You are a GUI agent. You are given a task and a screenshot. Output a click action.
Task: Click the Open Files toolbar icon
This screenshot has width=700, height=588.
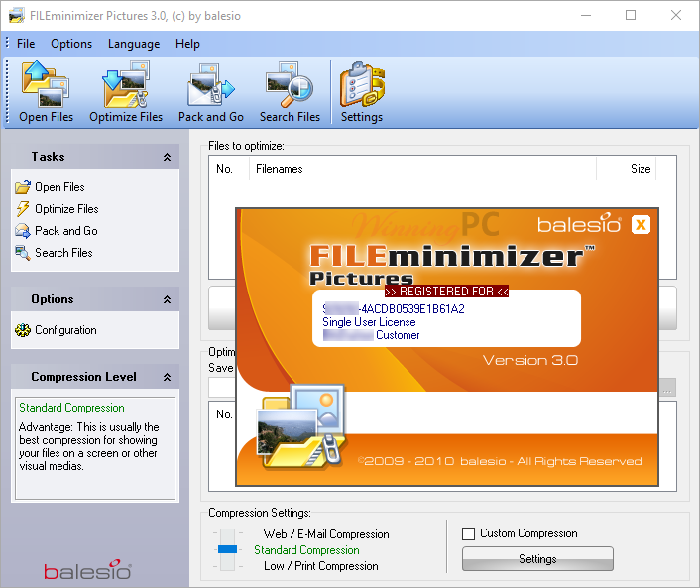click(46, 85)
